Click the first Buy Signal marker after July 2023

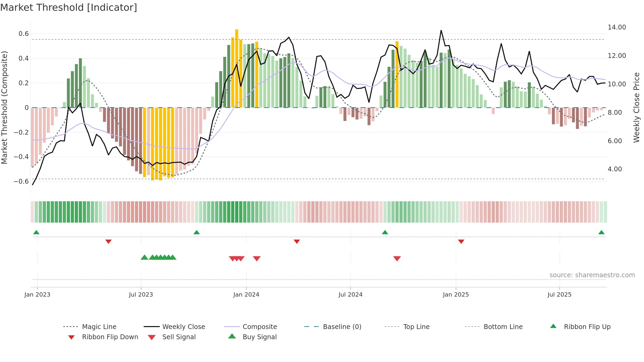coord(145,257)
